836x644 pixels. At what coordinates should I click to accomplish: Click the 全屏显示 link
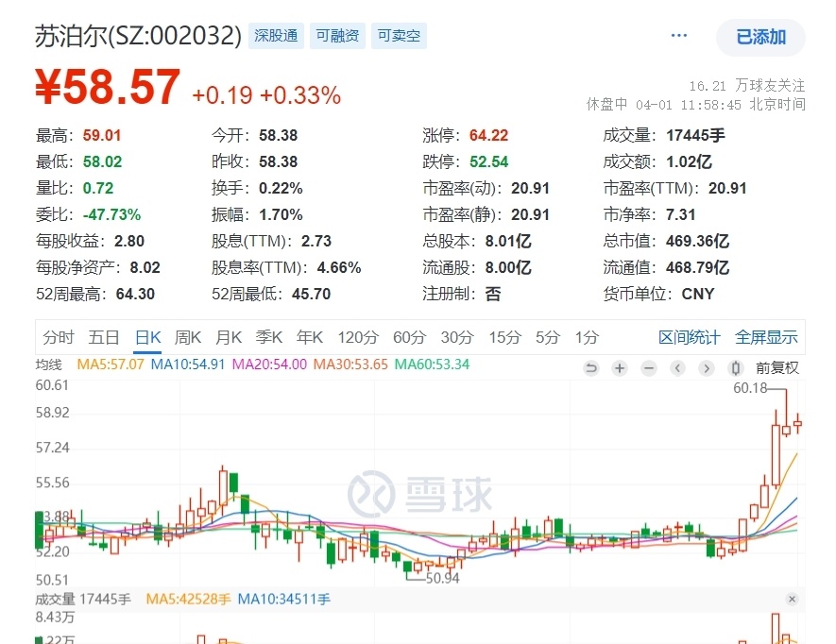tap(766, 337)
